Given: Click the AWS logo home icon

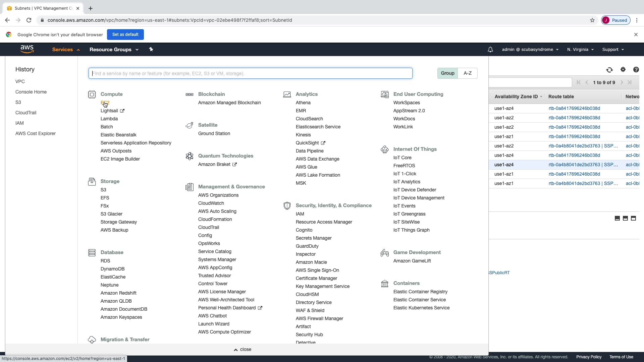Looking at the screenshot, I should [27, 49].
